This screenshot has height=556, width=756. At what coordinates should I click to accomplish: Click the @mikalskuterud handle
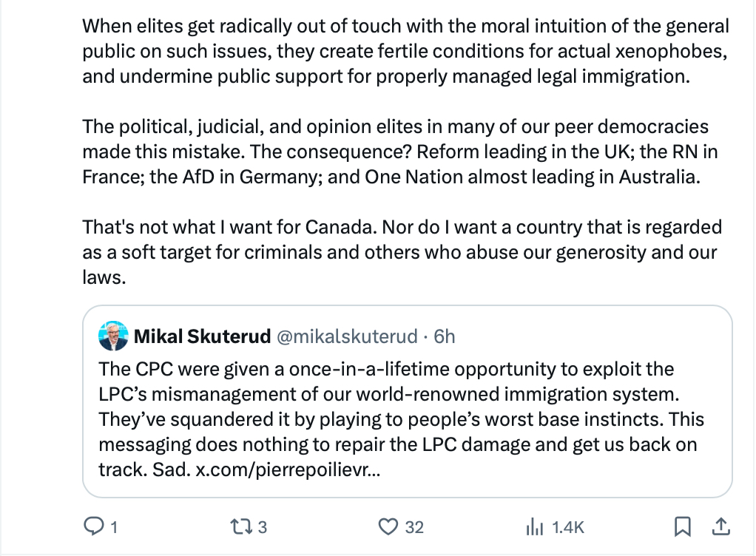[x=347, y=337]
